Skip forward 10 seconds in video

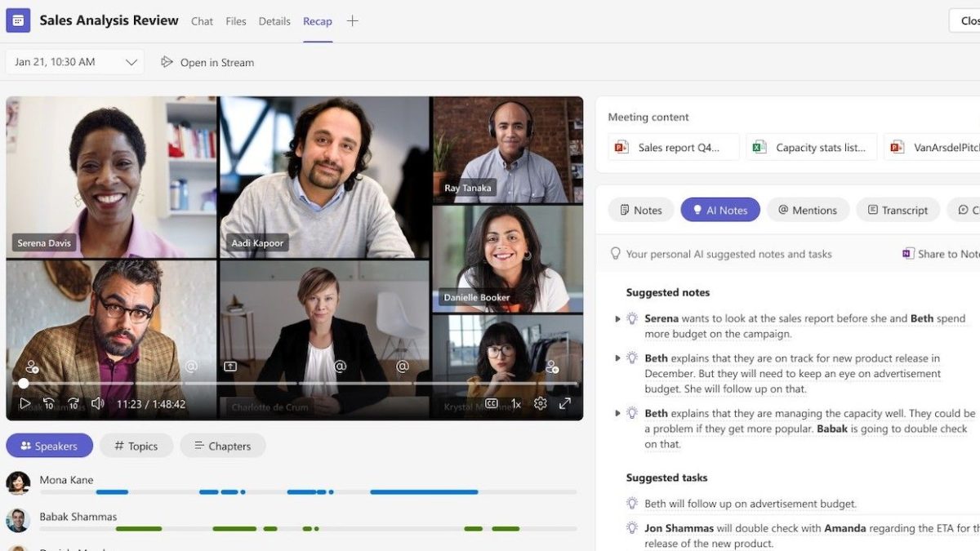tap(73, 403)
